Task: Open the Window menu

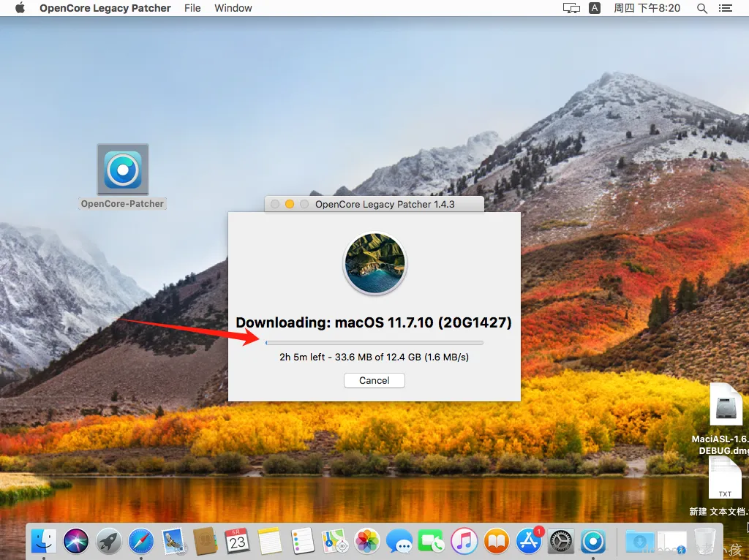Action: click(233, 8)
